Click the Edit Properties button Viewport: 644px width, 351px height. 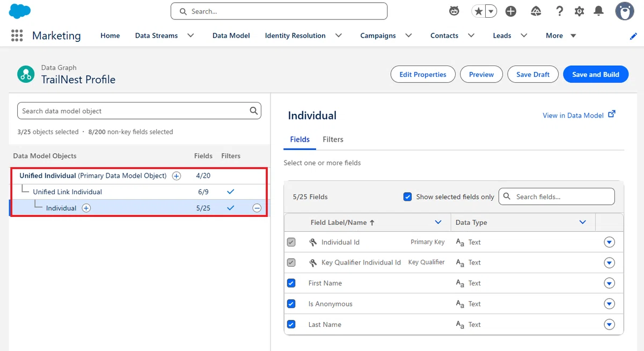[423, 75]
